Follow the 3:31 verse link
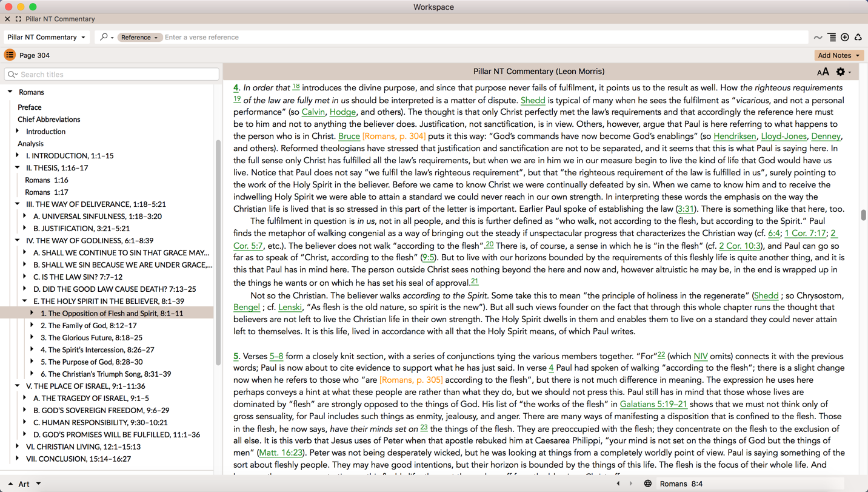This screenshot has height=492, width=868. (686, 209)
